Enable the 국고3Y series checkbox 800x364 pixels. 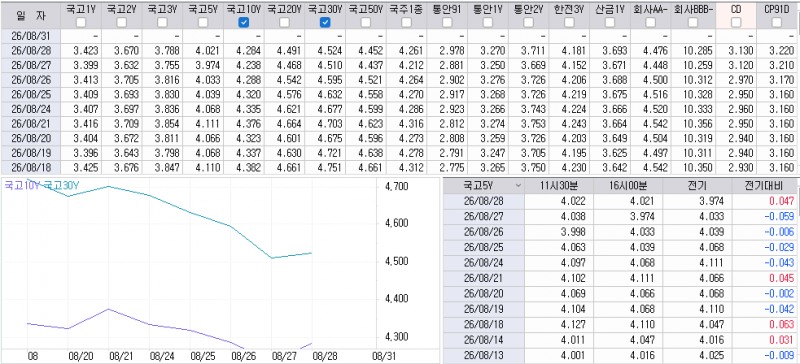pyautogui.click(x=162, y=22)
